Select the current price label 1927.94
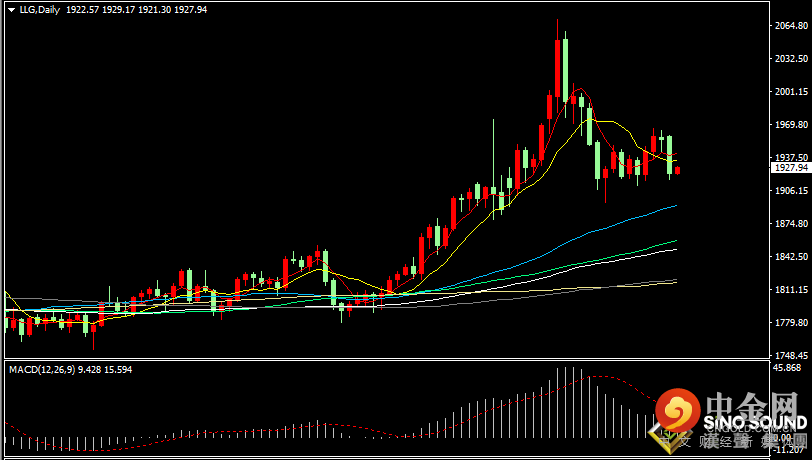812x460 pixels. [x=790, y=168]
